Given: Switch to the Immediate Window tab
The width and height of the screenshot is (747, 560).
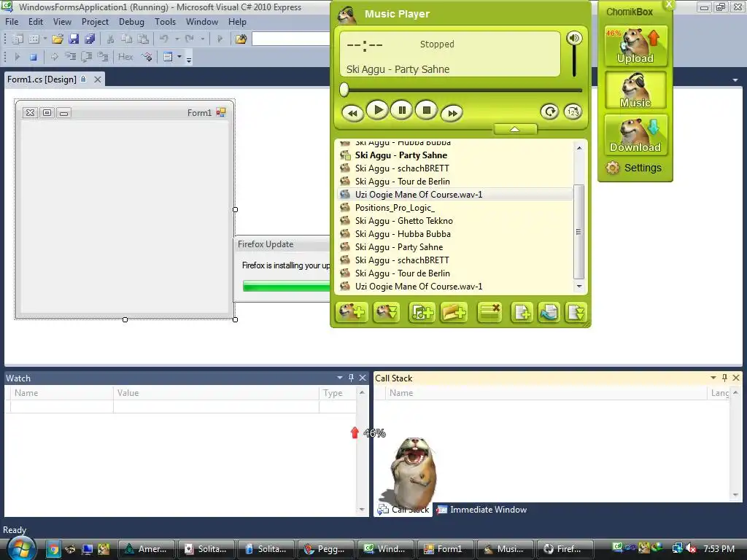Looking at the screenshot, I should click(x=482, y=510).
